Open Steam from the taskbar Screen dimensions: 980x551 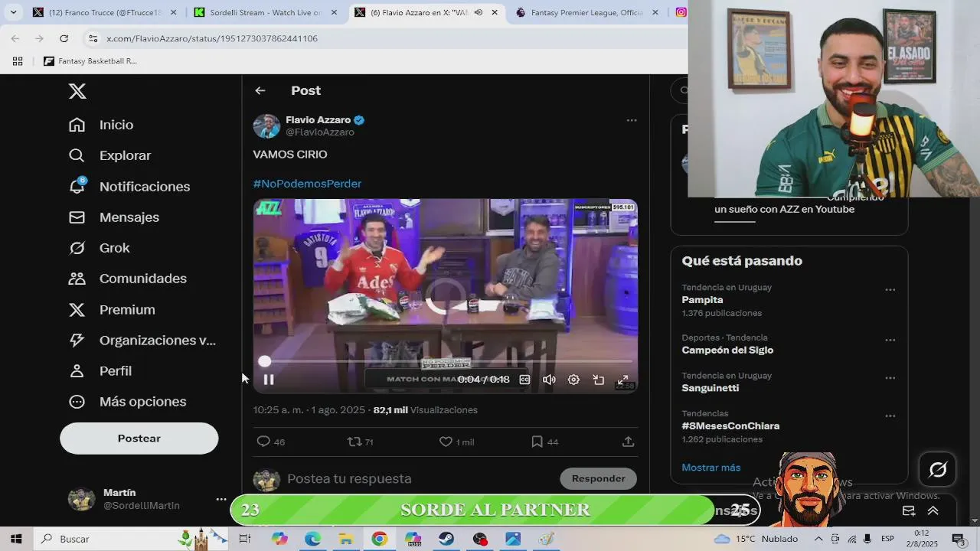446,539
